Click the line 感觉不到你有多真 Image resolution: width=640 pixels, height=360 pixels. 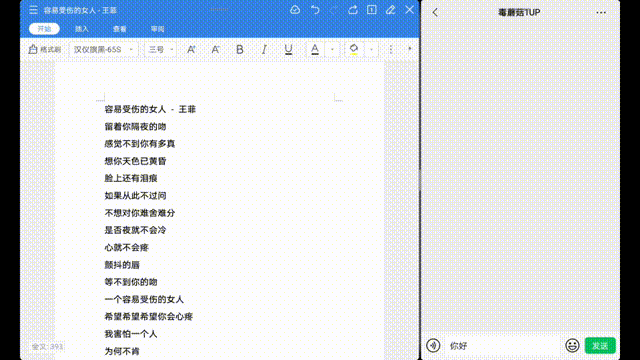click(x=140, y=144)
